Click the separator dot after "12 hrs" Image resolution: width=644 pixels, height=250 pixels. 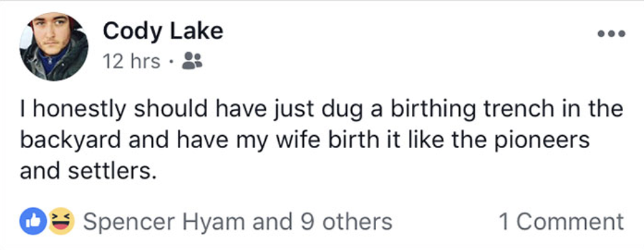click(x=171, y=62)
